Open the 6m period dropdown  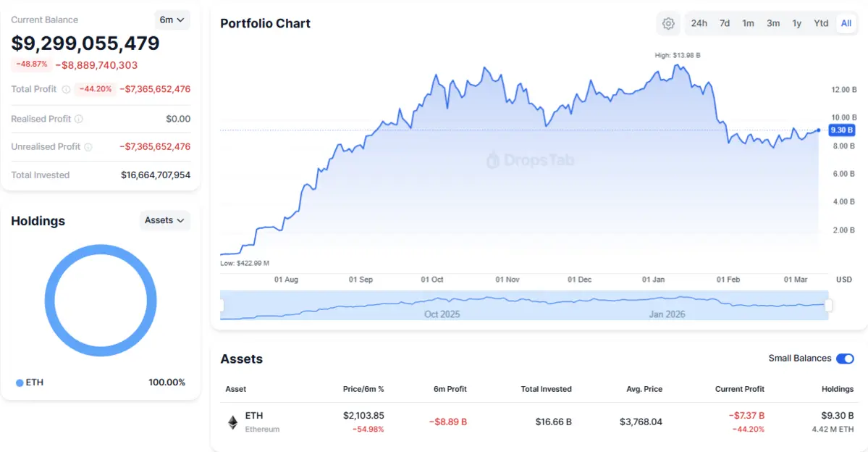pyautogui.click(x=172, y=20)
